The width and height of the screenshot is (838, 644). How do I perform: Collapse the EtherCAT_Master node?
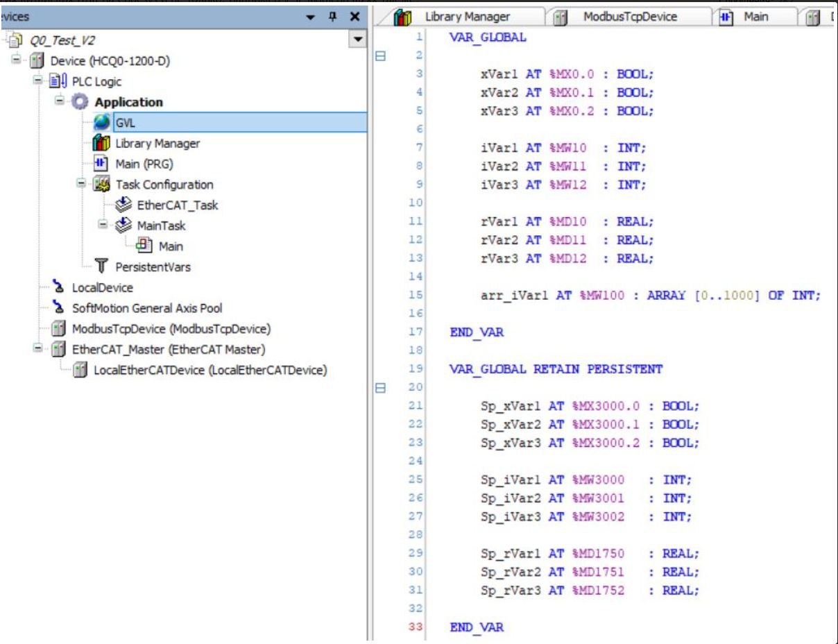[x=39, y=348]
